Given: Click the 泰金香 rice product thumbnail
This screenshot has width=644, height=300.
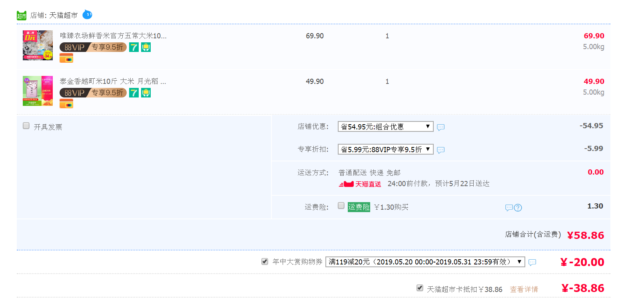Looking at the screenshot, I should 38,91.
